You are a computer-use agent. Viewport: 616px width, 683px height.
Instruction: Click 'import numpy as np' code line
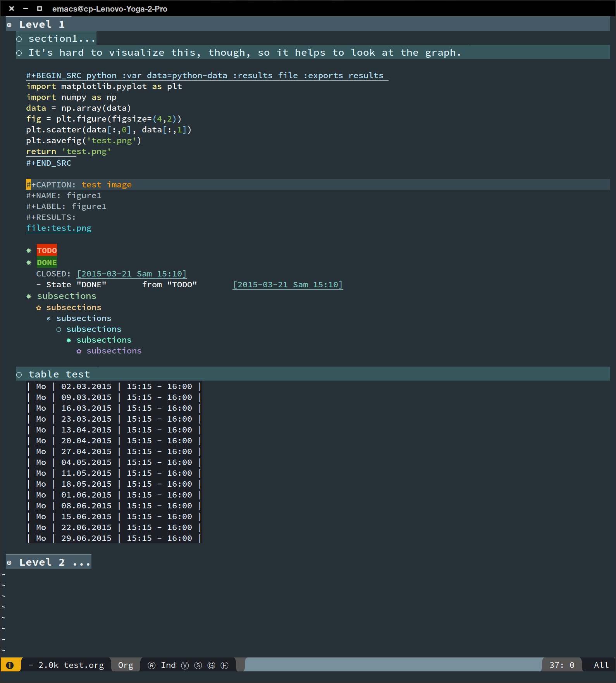pos(71,97)
